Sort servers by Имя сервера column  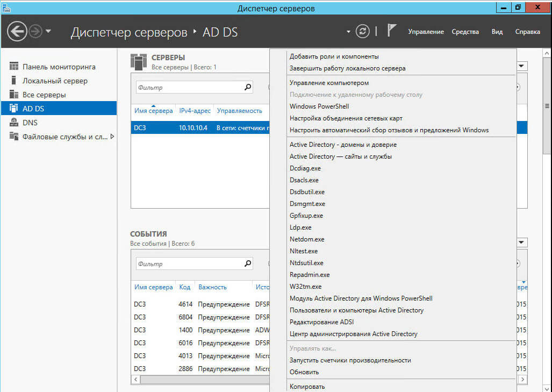pyautogui.click(x=153, y=111)
